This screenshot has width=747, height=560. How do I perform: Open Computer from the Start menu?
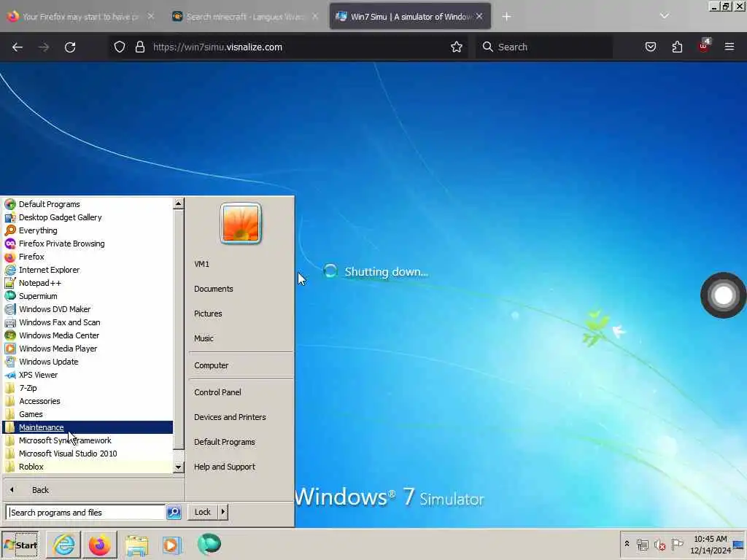pyautogui.click(x=211, y=365)
